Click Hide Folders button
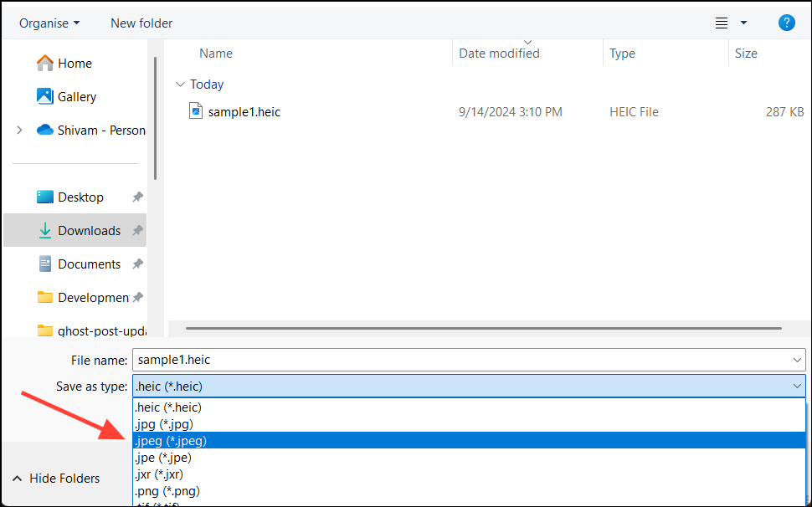Screen dimensions: 812x507 pos(56,479)
